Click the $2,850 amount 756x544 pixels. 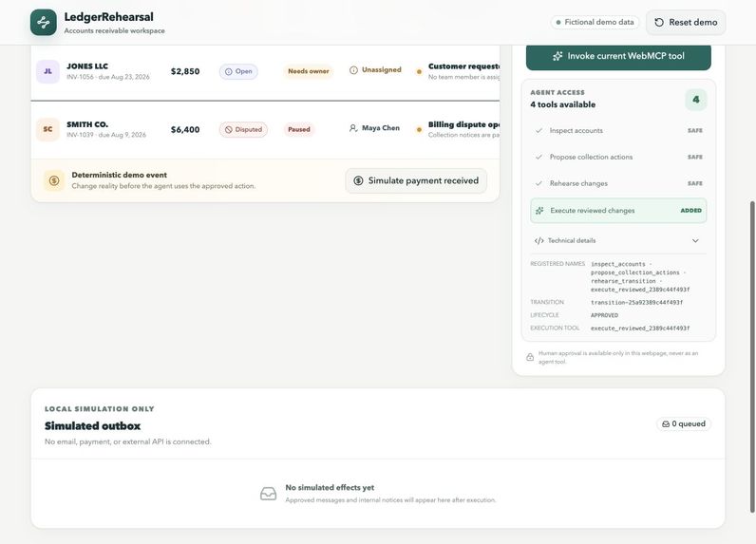coord(185,71)
